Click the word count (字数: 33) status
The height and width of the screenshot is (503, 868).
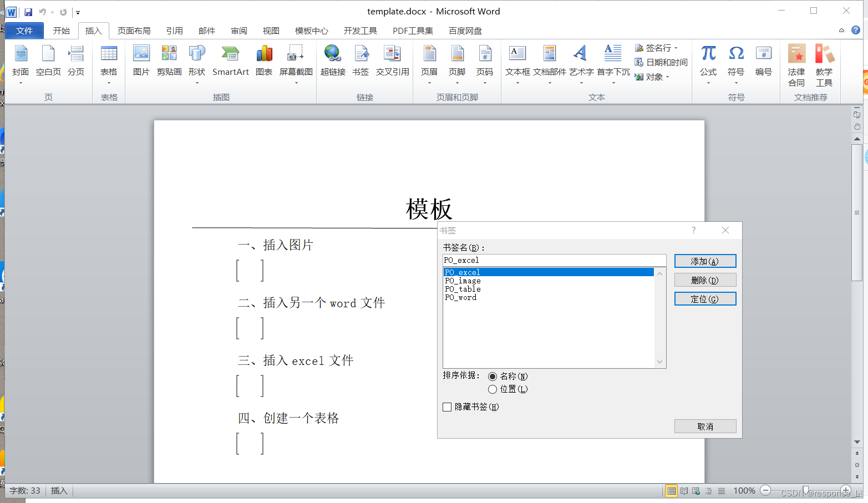tap(25, 491)
